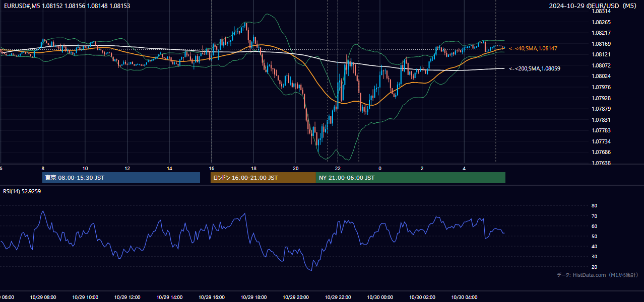Click the hour 0 tick under price chart
The height and width of the screenshot is (302, 644).
coord(380,169)
